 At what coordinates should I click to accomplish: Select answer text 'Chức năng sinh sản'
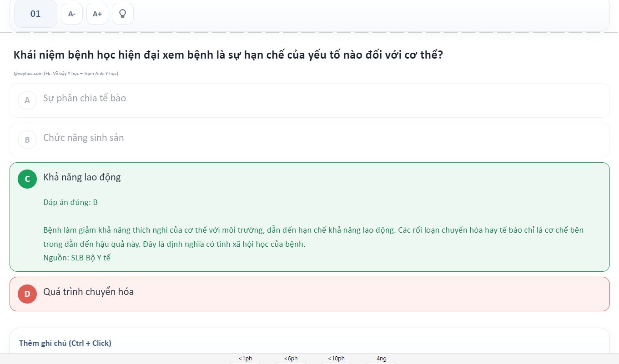point(83,138)
